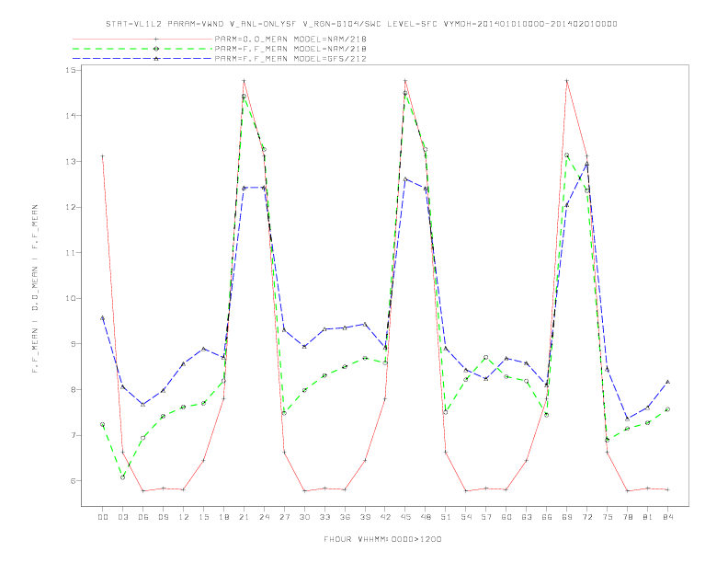Image resolution: width=728 pixels, height=563 pixels.
Task: Click the red O.O_MEAN peak point at hour 69
Action: click(x=567, y=81)
